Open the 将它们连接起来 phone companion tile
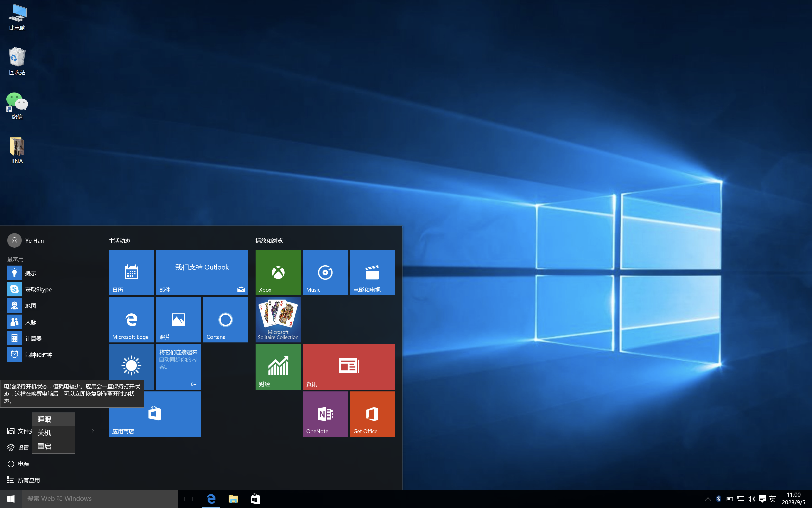This screenshot has height=508, width=812. (x=179, y=367)
